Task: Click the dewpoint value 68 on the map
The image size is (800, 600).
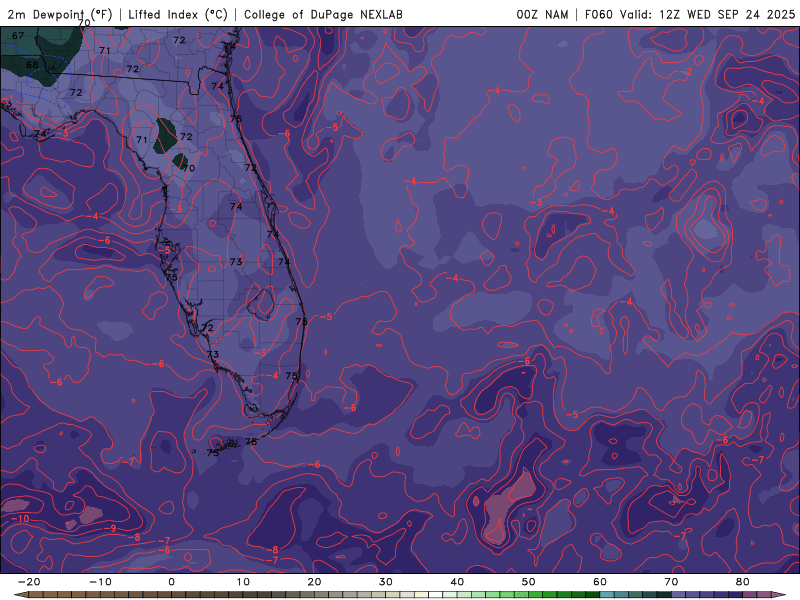Action: point(32,65)
